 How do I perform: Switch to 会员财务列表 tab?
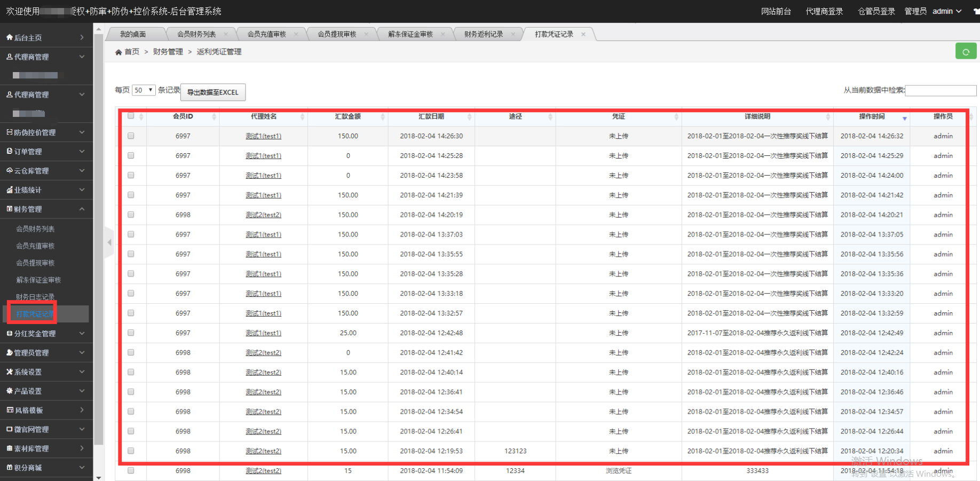[196, 34]
